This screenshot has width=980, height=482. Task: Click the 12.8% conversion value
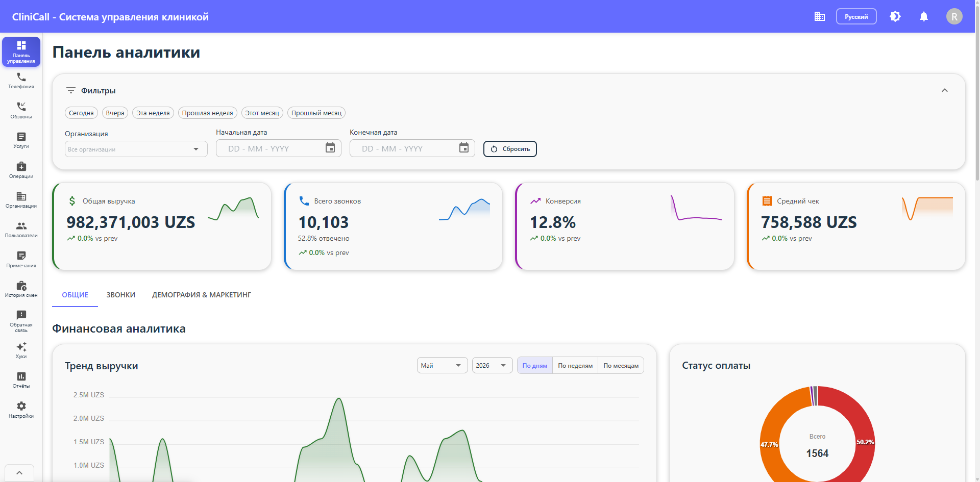tap(553, 222)
